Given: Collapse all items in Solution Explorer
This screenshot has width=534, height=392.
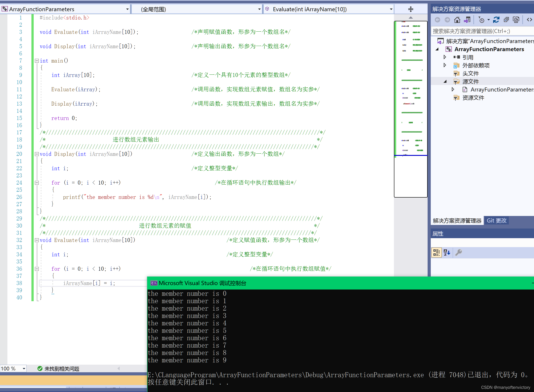Looking at the screenshot, I should pos(506,20).
